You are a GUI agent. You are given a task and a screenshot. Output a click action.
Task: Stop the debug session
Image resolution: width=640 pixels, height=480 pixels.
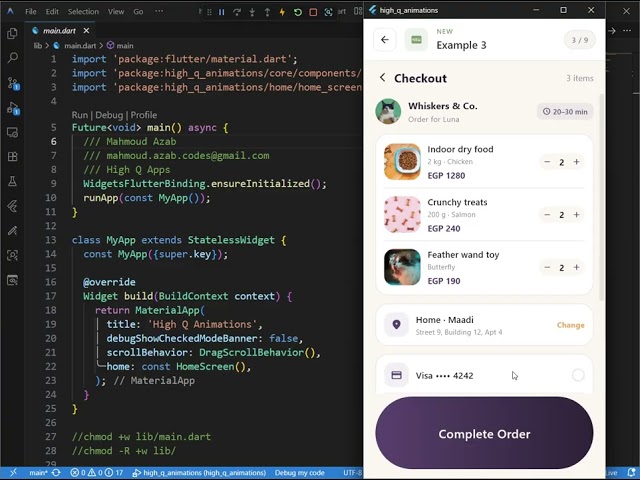pos(313,12)
